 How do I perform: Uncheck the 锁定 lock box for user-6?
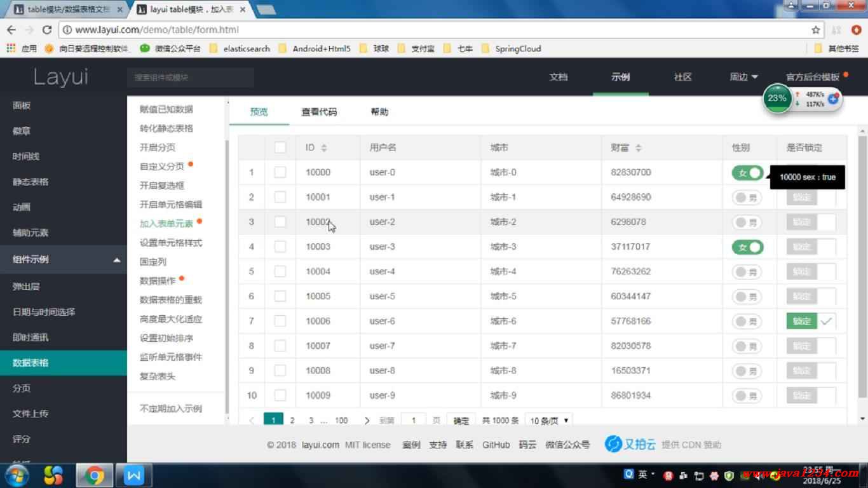point(811,321)
